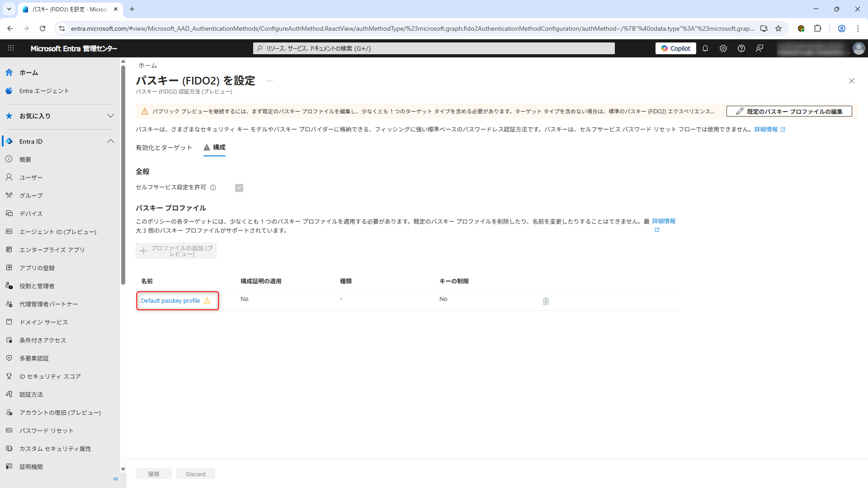
Task: Open the Copilot button
Action: 675,48
